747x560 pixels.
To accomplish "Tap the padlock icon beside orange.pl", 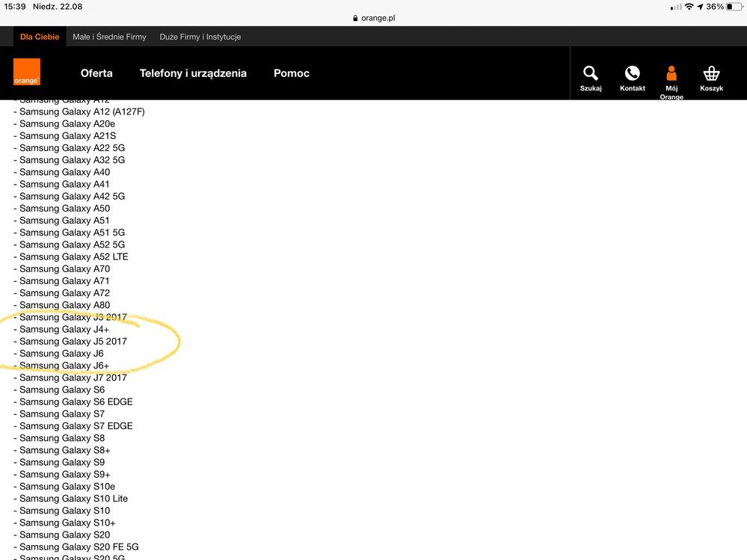I will coord(355,18).
